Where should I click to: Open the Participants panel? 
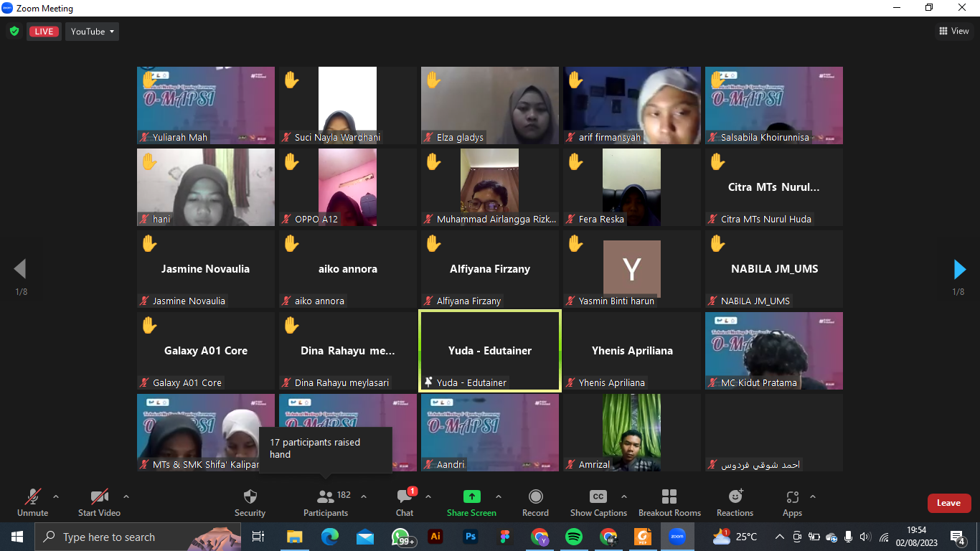point(326,502)
